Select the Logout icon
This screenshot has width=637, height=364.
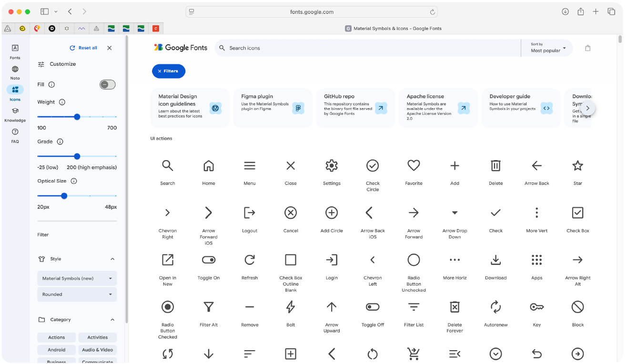pos(250,213)
